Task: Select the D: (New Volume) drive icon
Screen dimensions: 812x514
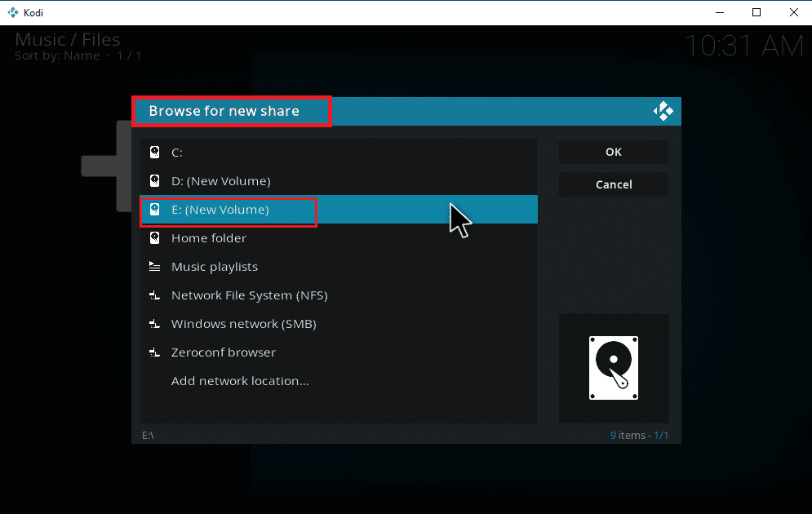Action: click(x=155, y=180)
